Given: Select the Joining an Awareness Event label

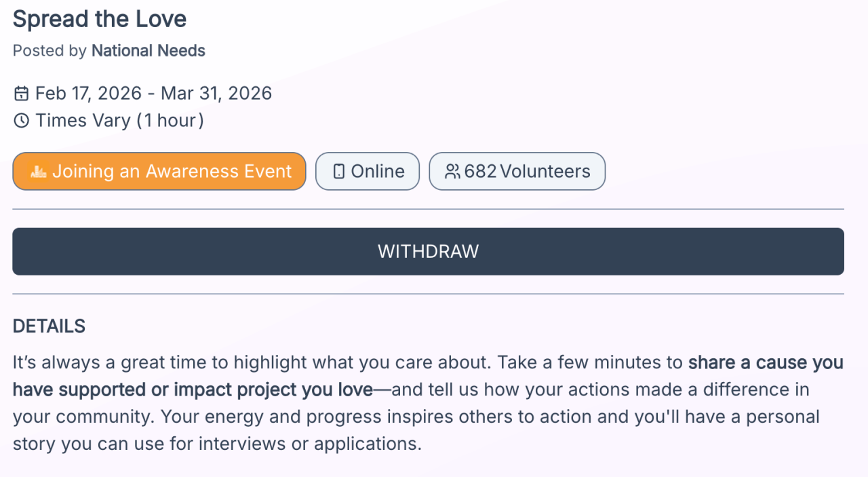Looking at the screenshot, I should (172, 172).
